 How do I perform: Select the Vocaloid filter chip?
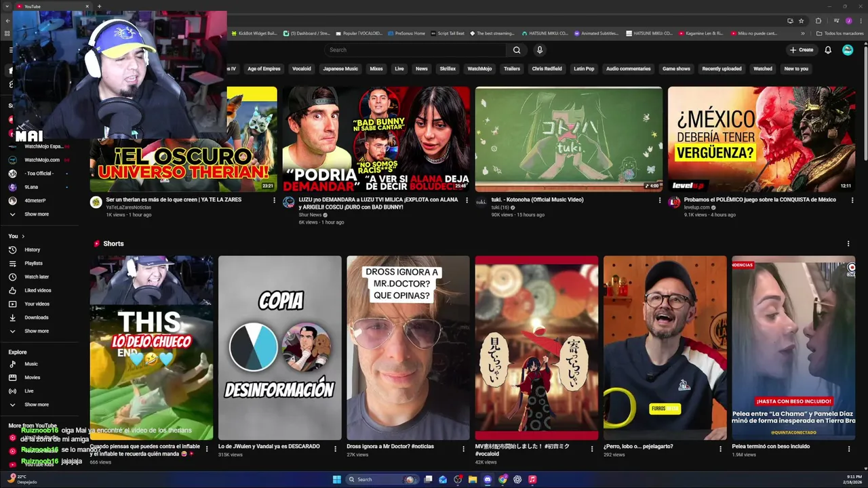(302, 68)
